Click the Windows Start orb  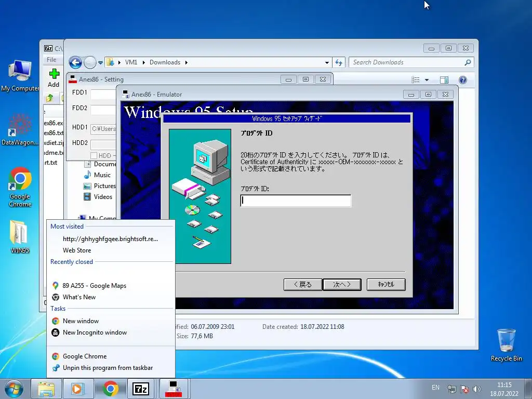[x=14, y=389]
